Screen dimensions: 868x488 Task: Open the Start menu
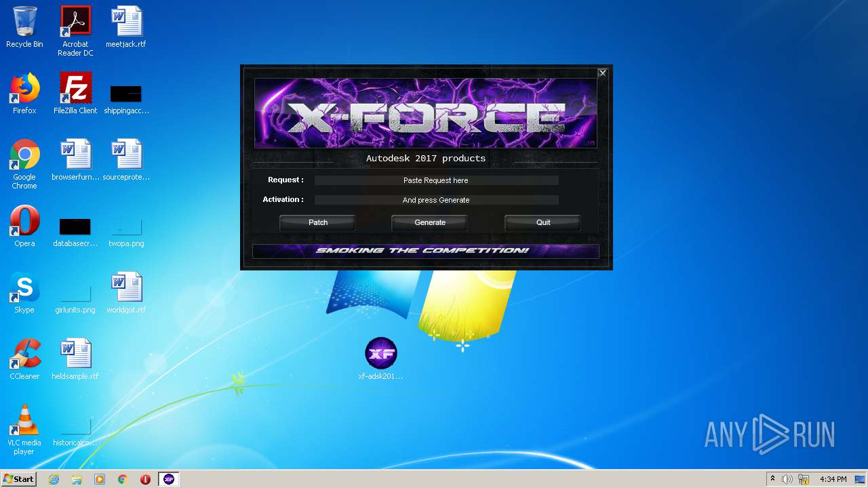(x=18, y=479)
